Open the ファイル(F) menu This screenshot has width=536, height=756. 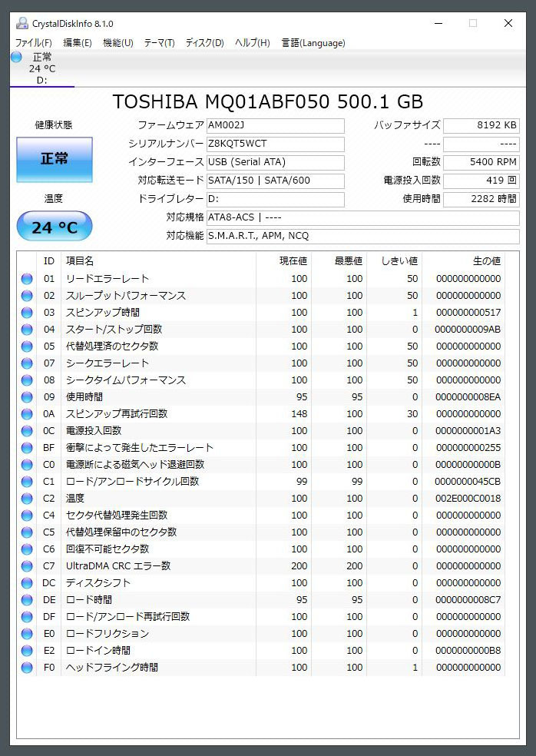33,43
